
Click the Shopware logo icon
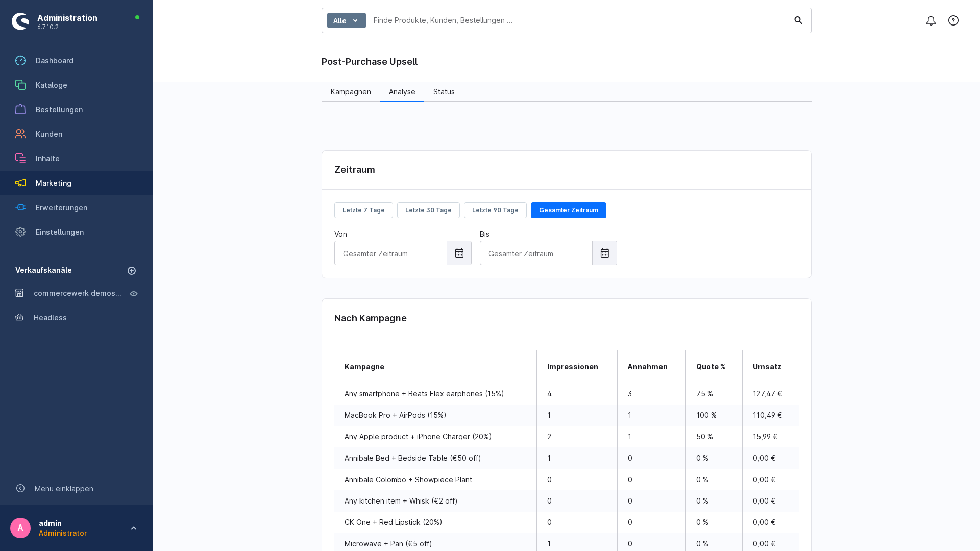[x=20, y=21]
